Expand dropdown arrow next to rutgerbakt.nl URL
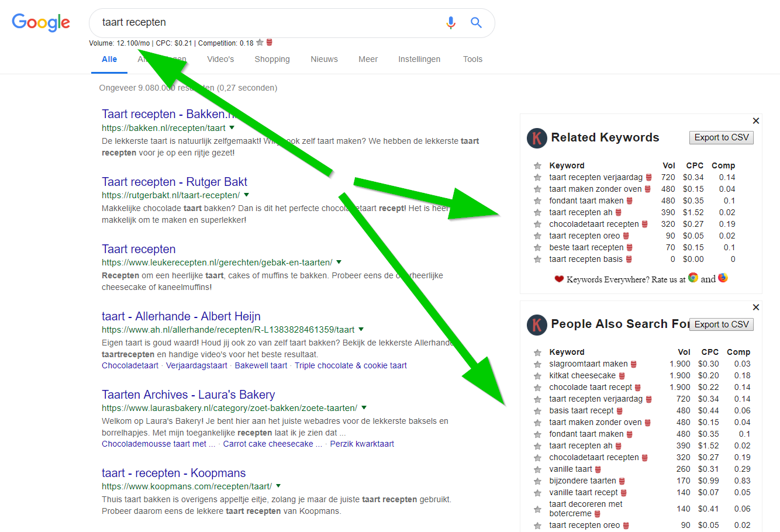This screenshot has width=780, height=532. (246, 195)
